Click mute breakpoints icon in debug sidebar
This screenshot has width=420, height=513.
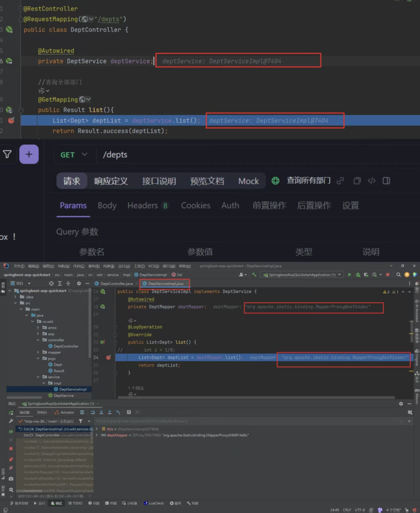(11, 467)
